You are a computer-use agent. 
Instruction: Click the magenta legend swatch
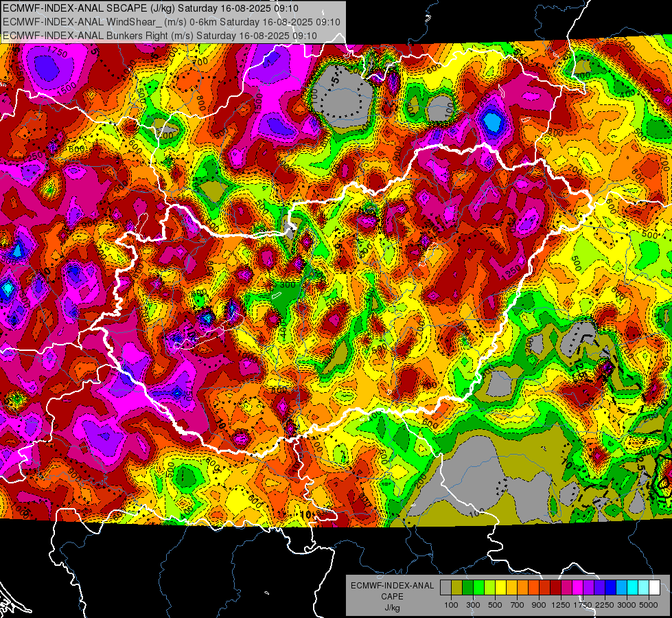(578, 587)
